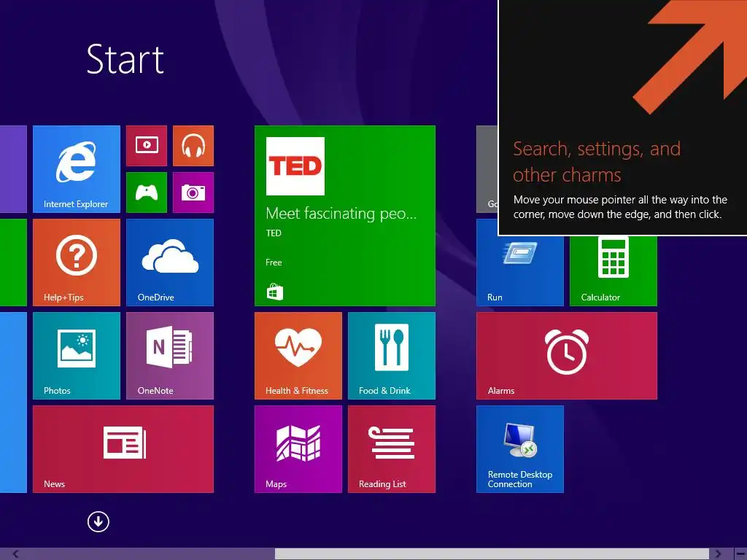Click the 'Free' label on the TED tile
747x560 pixels.
coord(274,262)
